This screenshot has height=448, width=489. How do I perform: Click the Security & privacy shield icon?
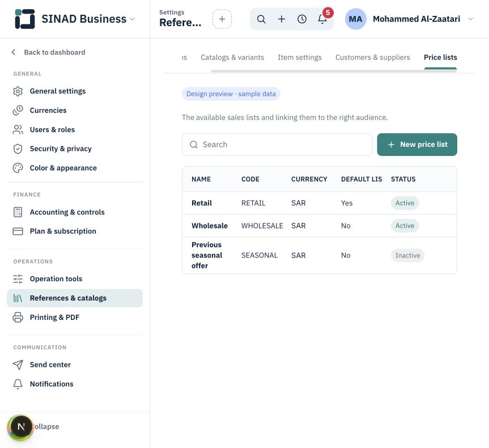point(18,149)
